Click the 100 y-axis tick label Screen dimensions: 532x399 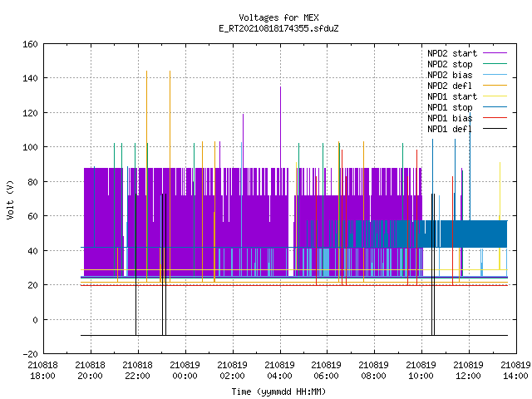30,148
